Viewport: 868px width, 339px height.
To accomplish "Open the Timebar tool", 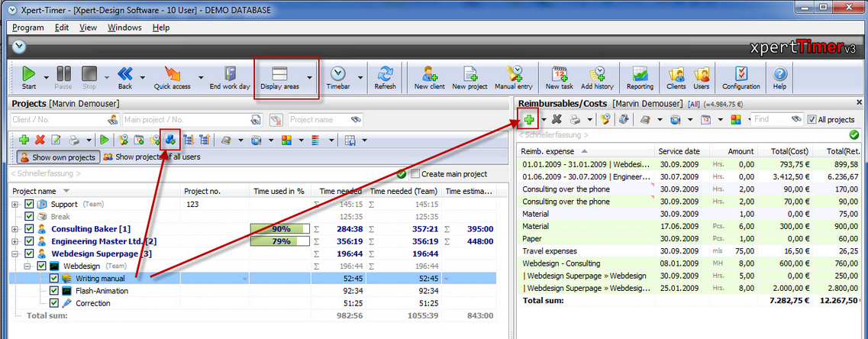I will [337, 78].
